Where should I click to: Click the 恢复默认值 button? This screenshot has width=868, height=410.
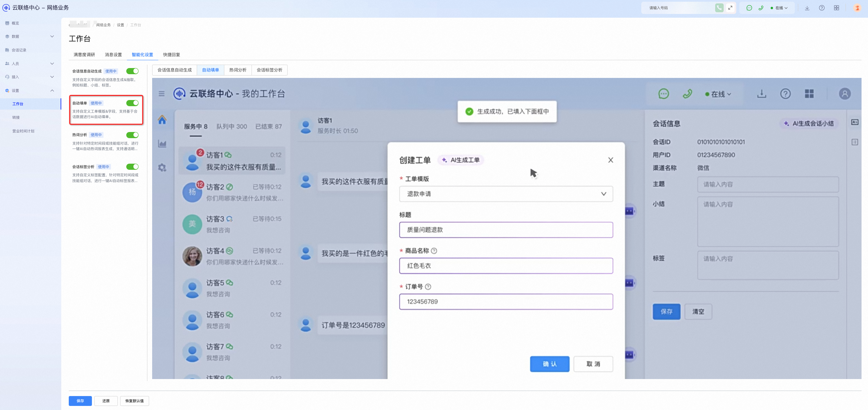134,401
